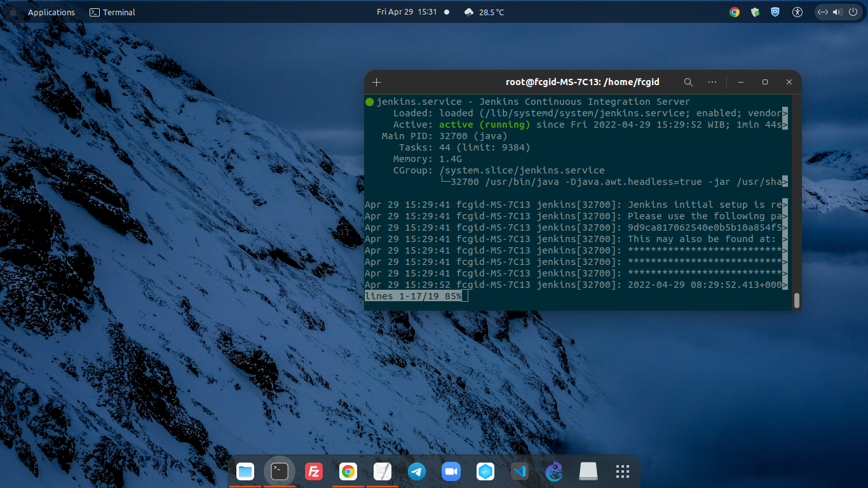Open the chameleon app in dock
The width and height of the screenshot is (868, 488).
pos(554,471)
